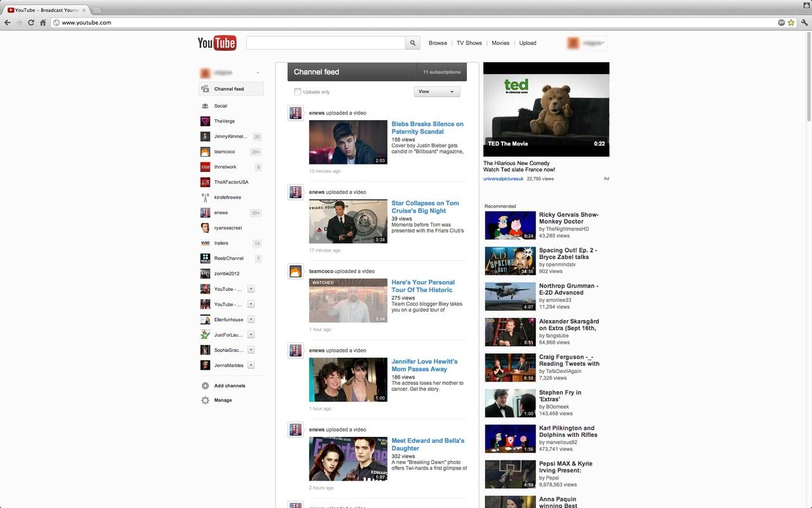Tick the Uploads only checkbox
This screenshot has width=812, height=508.
[298, 92]
